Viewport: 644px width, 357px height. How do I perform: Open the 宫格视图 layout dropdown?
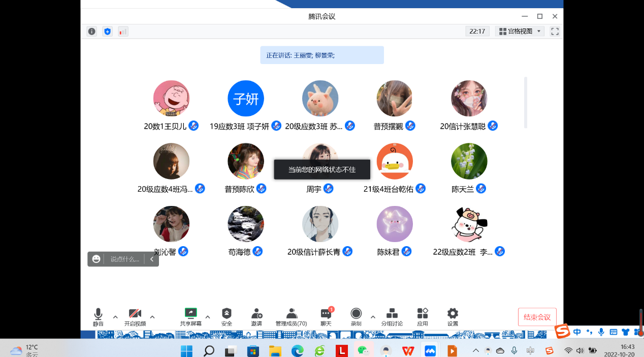[x=520, y=32]
